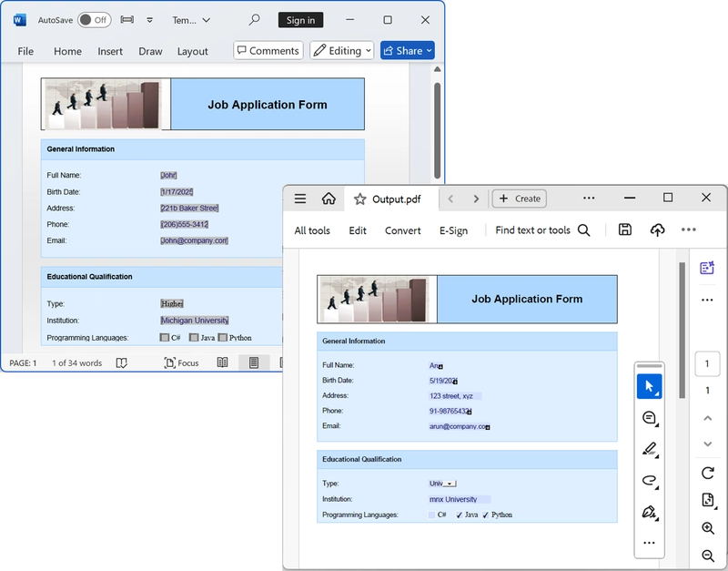Check the C# checkbox in Word form
This screenshot has width=728, height=571.
pyautogui.click(x=165, y=337)
